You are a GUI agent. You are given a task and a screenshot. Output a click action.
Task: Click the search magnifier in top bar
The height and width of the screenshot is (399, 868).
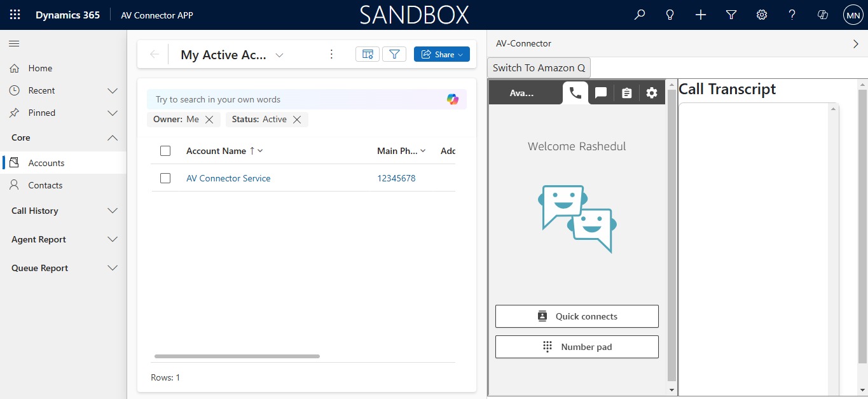(x=640, y=15)
